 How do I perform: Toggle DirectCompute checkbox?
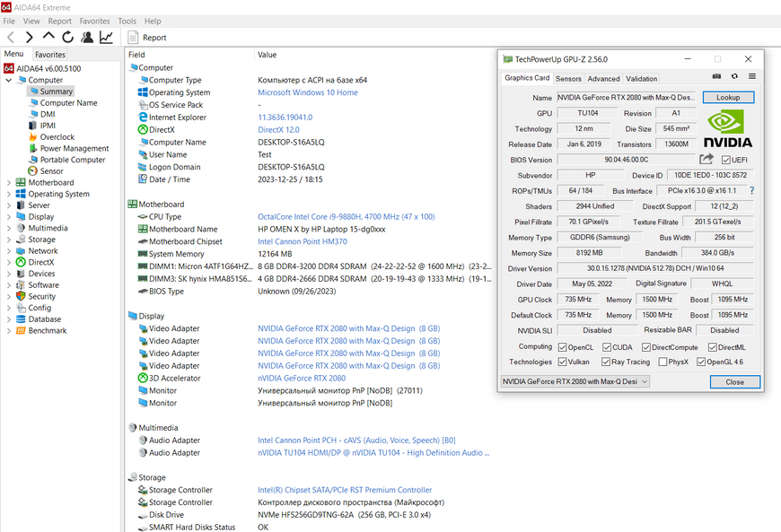coord(646,347)
